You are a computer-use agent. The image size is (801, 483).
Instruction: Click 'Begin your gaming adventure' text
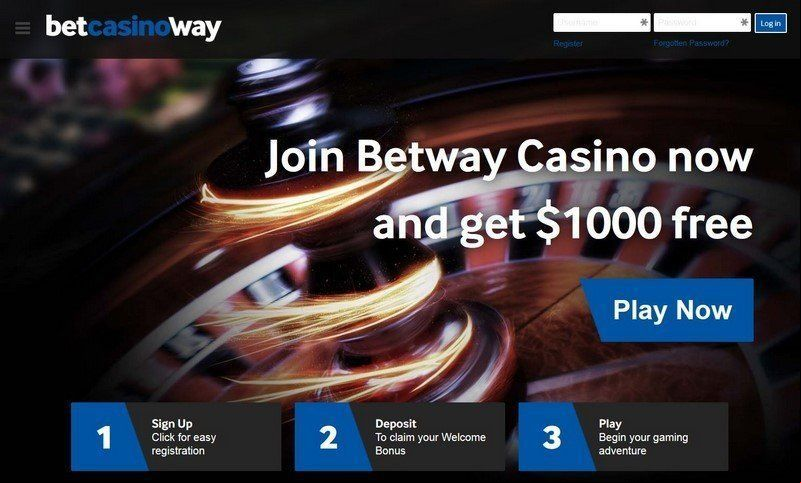click(x=644, y=444)
